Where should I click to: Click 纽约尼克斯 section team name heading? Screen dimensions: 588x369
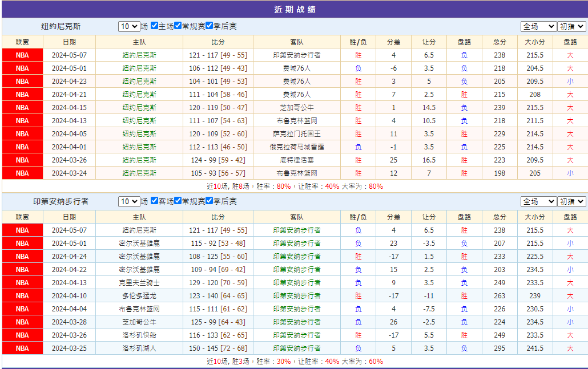61,26
